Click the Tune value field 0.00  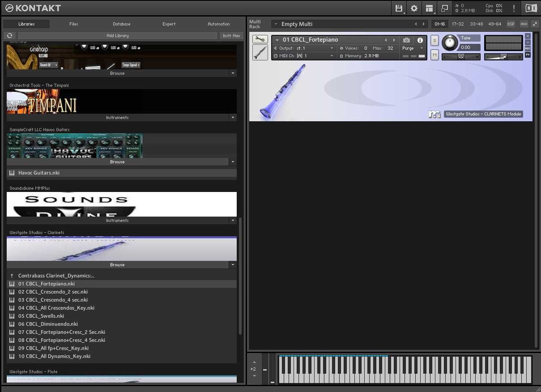[469, 47]
